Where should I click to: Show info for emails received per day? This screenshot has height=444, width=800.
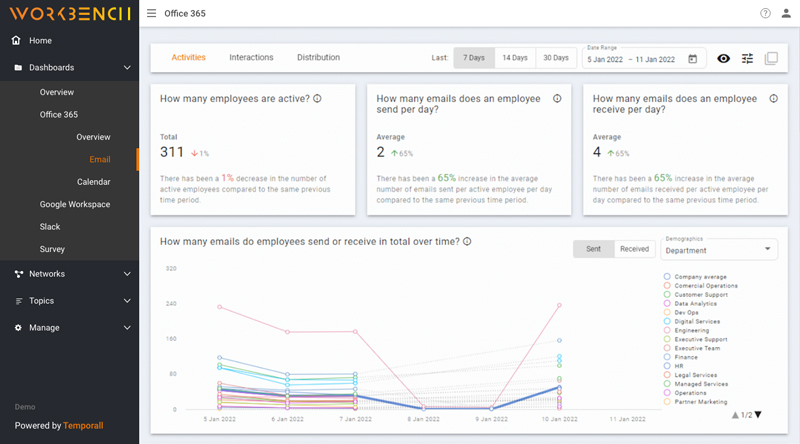(x=773, y=98)
